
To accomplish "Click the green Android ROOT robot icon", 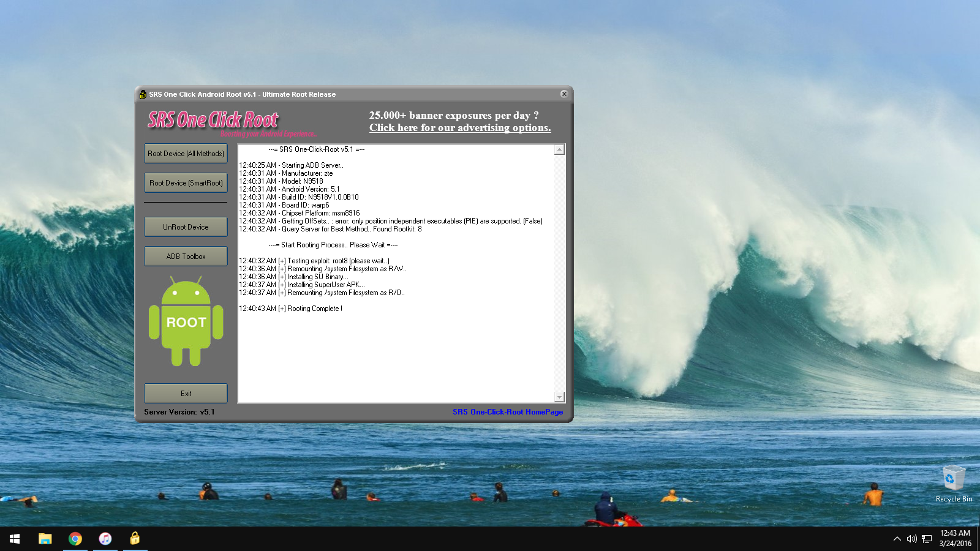I will [186, 321].
